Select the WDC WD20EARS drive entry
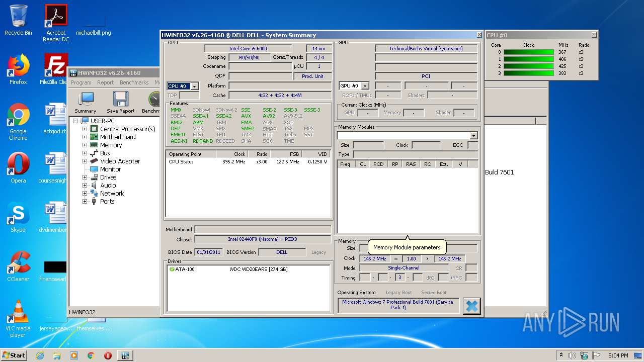The height and width of the screenshot is (362, 644). coord(258,269)
